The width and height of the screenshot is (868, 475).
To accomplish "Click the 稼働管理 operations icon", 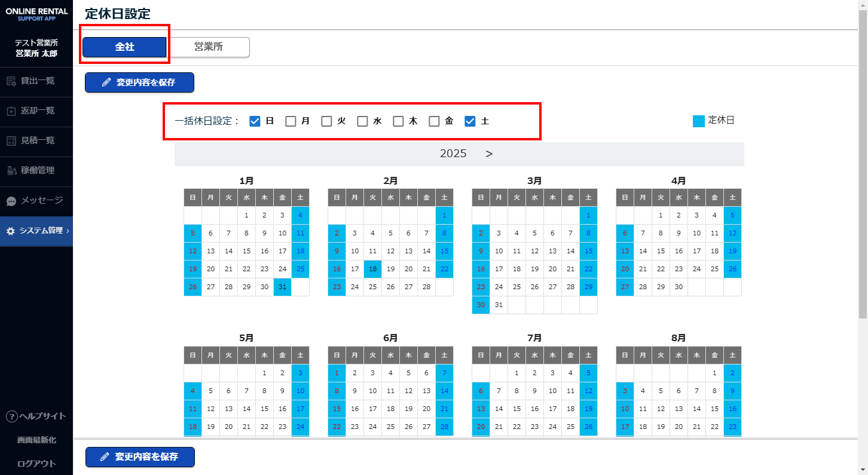I will [11, 170].
